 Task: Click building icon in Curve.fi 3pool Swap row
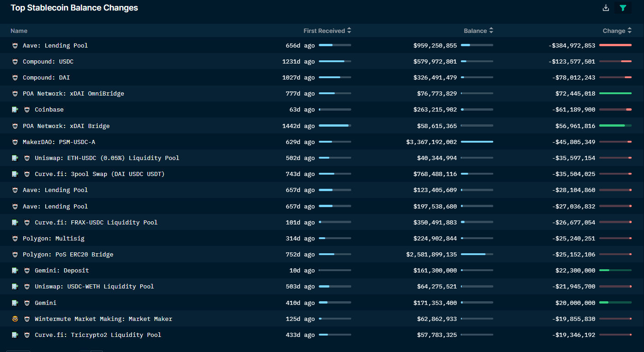click(x=15, y=174)
